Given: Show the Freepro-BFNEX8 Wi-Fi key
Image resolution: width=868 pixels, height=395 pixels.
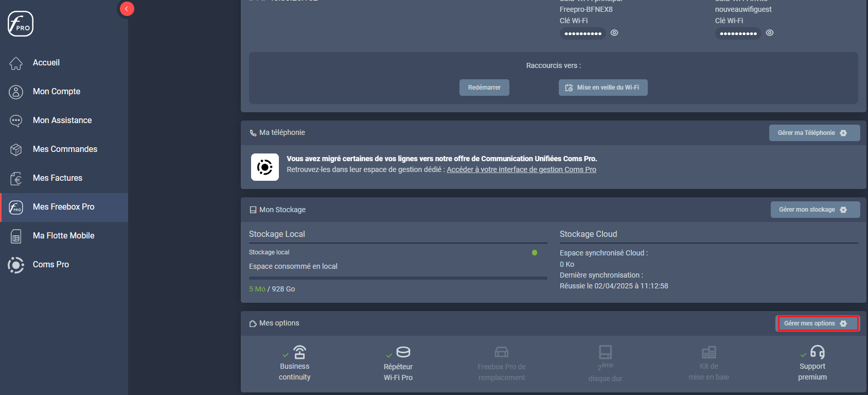Looking at the screenshot, I should [614, 32].
